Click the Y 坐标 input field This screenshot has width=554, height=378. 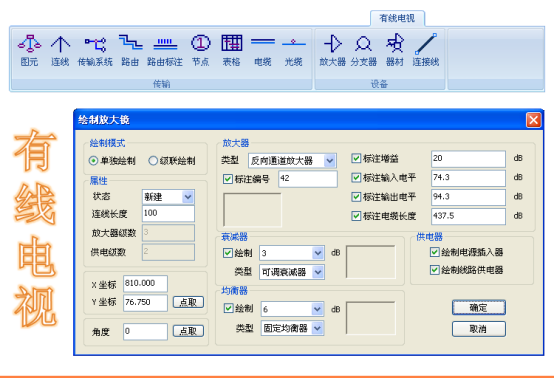click(x=145, y=303)
